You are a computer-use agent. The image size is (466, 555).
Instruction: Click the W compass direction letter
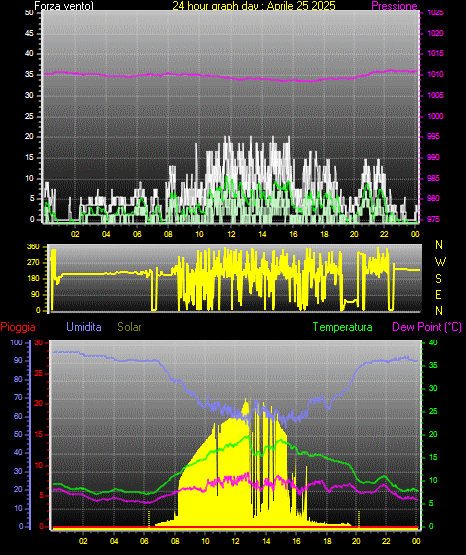pyautogui.click(x=440, y=262)
